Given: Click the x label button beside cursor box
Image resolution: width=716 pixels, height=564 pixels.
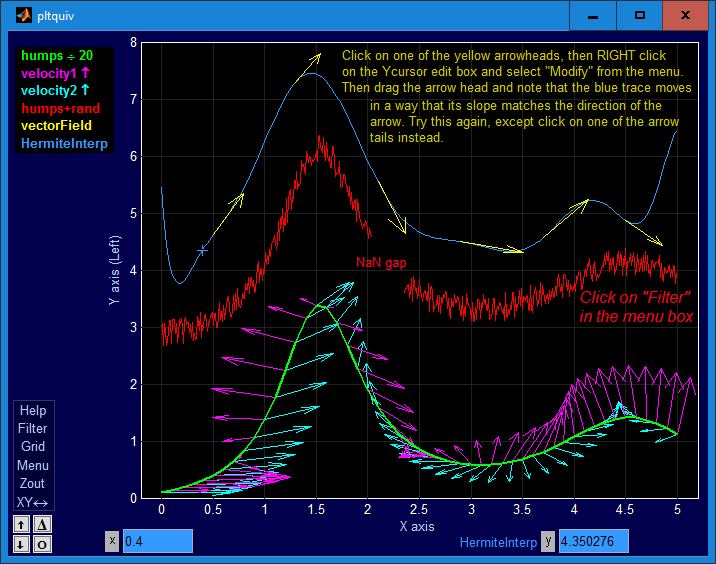Looking at the screenshot, I should (x=112, y=541).
